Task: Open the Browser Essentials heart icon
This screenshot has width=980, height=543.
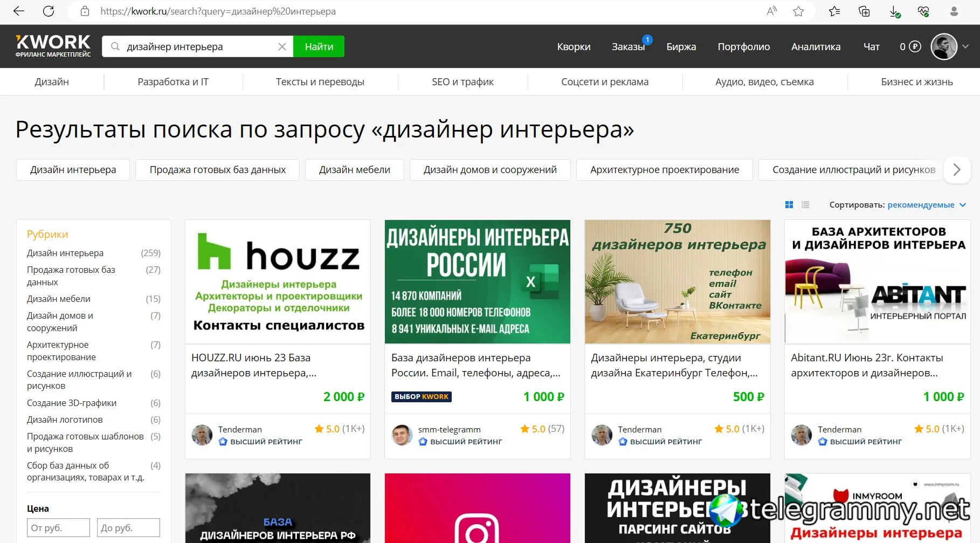Action: 923,11
